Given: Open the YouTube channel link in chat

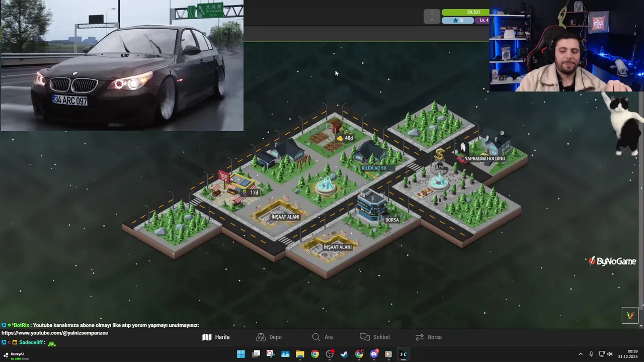Looking at the screenshot, I should click(55, 333).
